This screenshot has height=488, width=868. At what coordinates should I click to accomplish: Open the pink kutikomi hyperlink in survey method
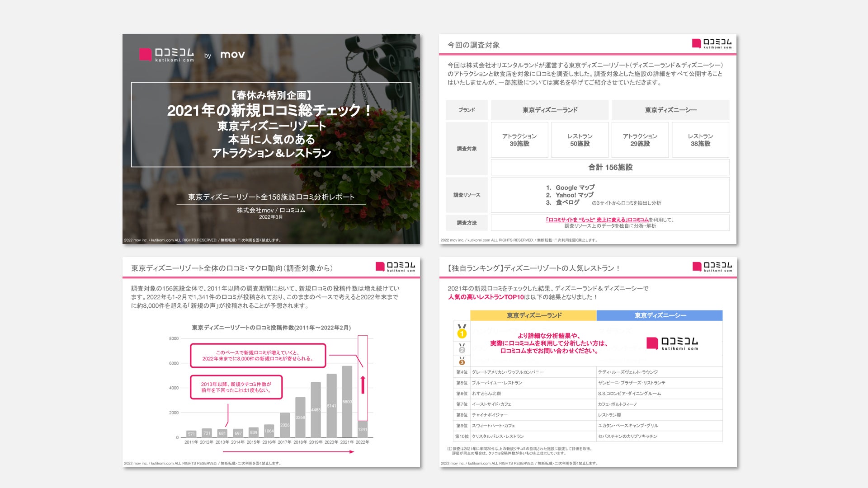597,220
